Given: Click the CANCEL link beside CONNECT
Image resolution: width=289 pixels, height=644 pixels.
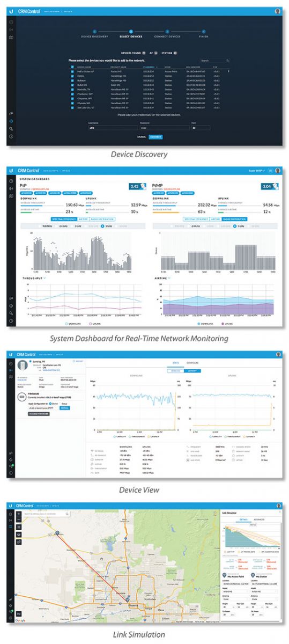Looking at the screenshot, I should tap(142, 137).
